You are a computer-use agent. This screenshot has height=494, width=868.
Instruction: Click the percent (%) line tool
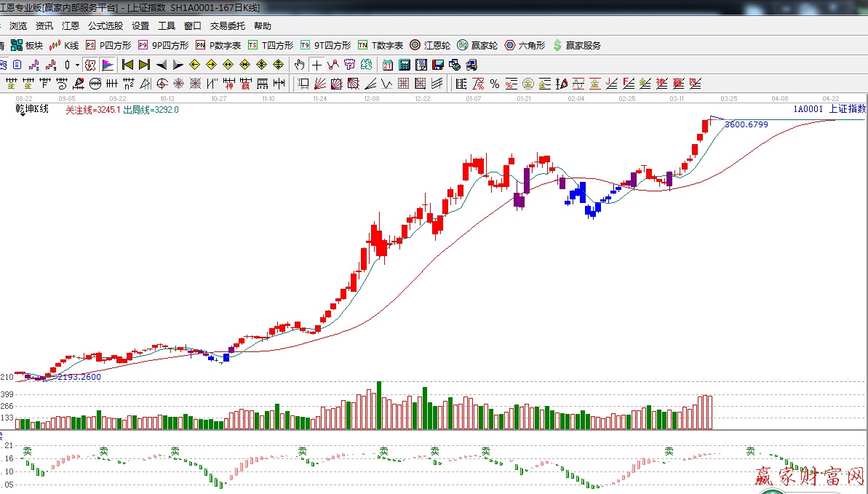click(x=494, y=84)
